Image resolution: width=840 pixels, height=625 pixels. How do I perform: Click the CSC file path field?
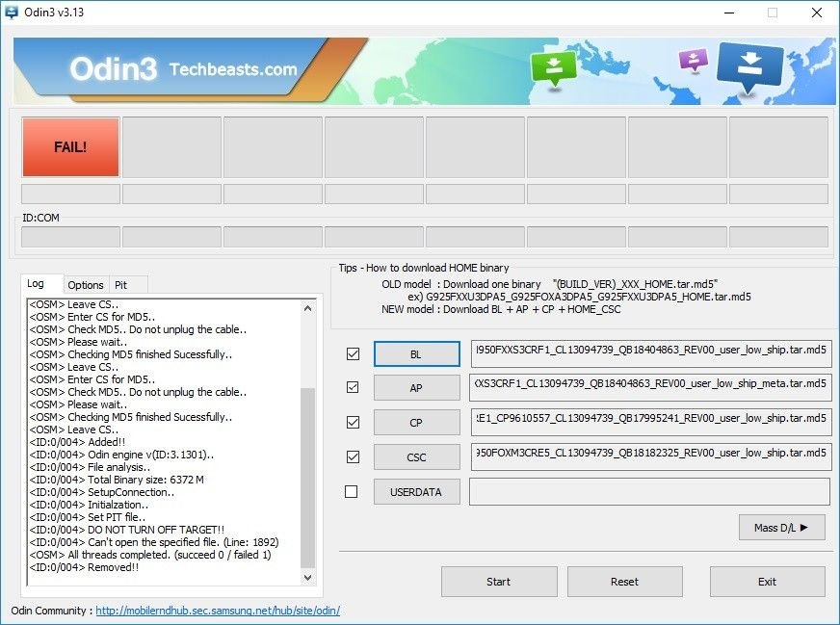coord(651,457)
